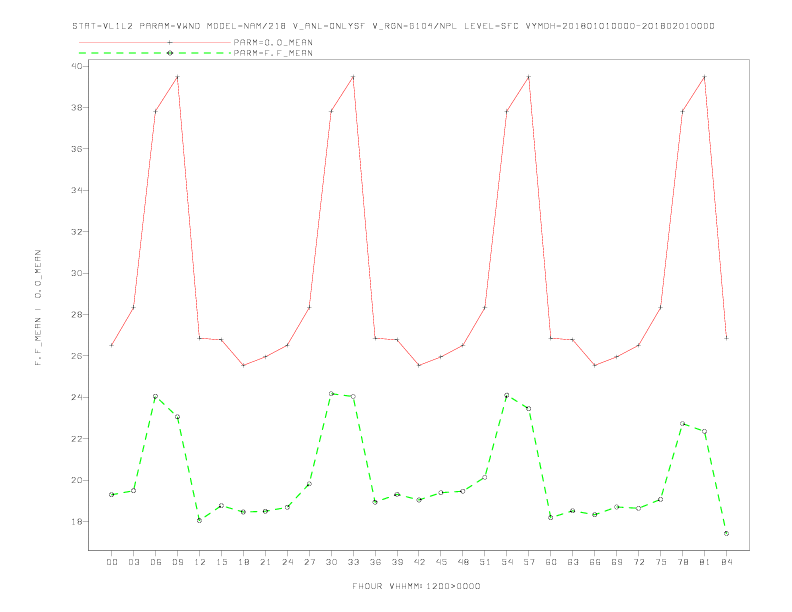Click the 18 tick label on vertical axis
Viewport: 792px width, 612px height.
coord(78,522)
